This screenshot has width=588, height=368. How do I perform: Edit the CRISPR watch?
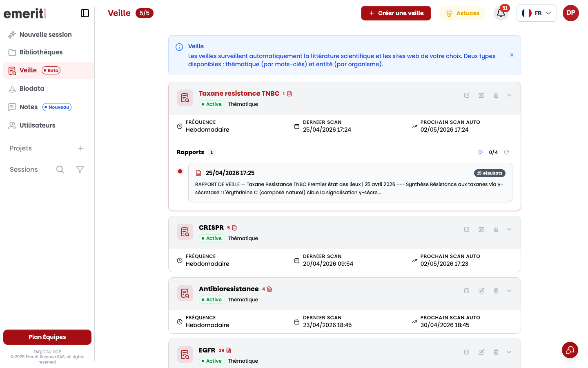481,229
